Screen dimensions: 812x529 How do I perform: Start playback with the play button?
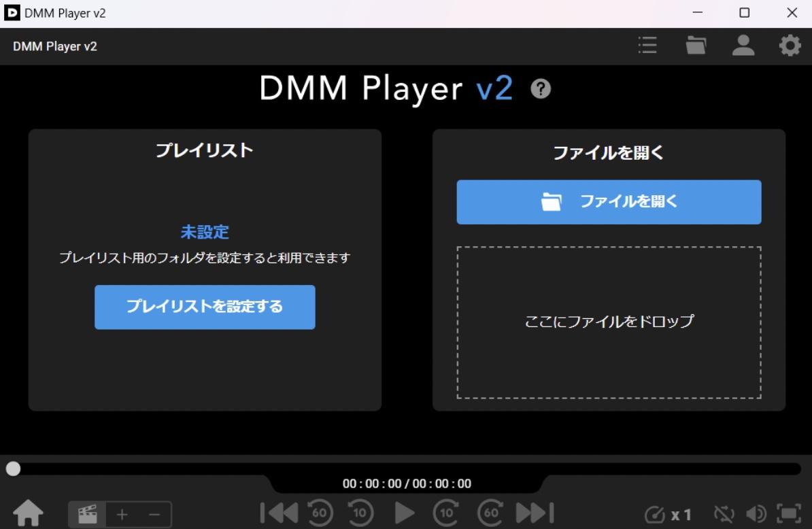click(405, 513)
